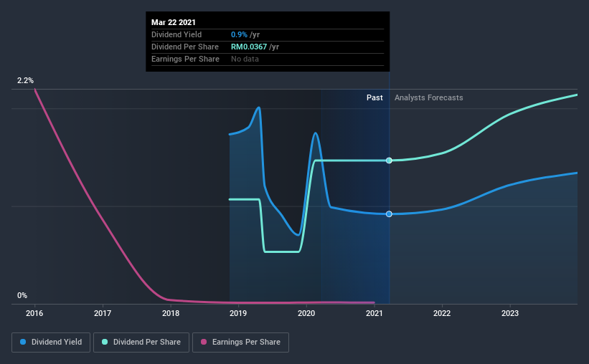
Task: Click the 0.9% dividend yield value
Action: [x=239, y=34]
